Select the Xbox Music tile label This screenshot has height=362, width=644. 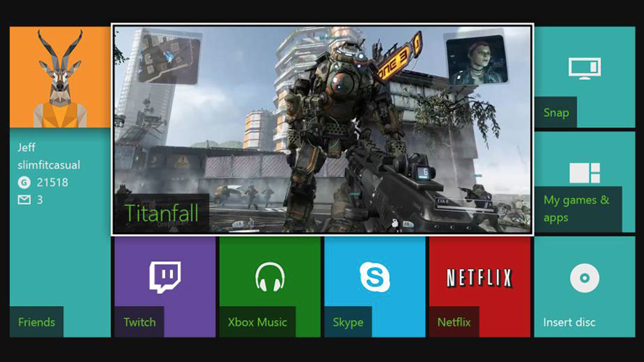pyautogui.click(x=257, y=322)
